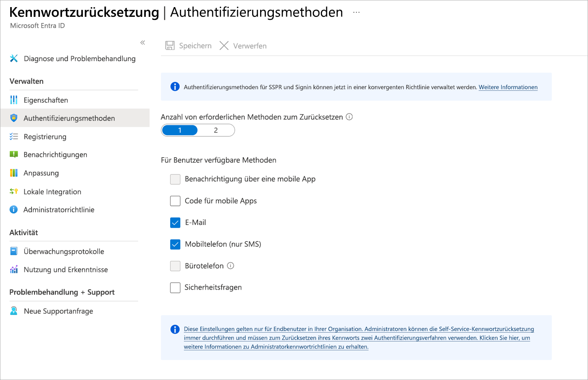Click the Lokale Integration sync icon
The width and height of the screenshot is (588, 380).
[14, 191]
